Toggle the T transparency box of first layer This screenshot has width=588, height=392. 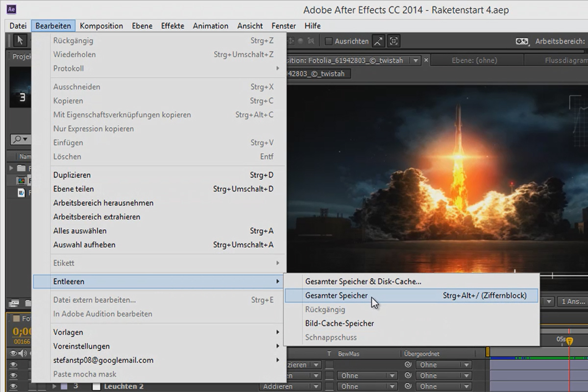[x=329, y=365]
